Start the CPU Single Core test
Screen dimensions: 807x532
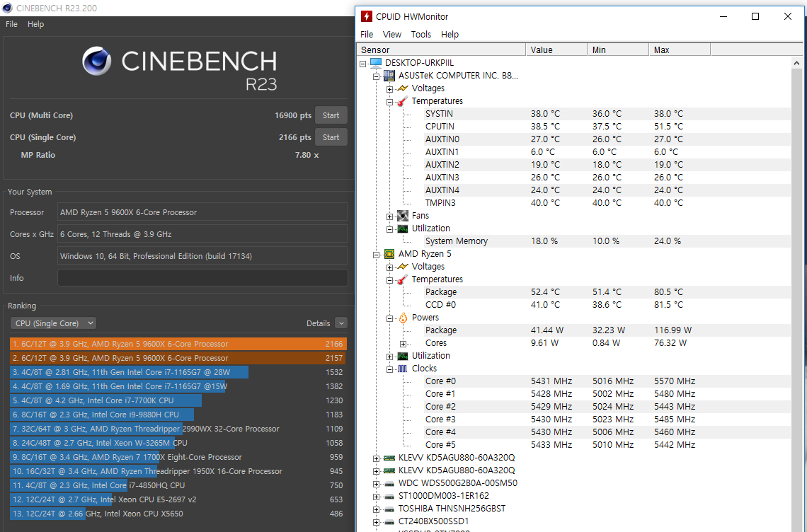point(331,137)
